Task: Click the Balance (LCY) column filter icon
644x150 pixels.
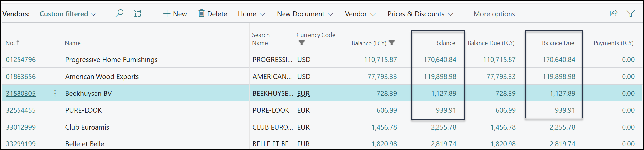Action: tap(392, 43)
